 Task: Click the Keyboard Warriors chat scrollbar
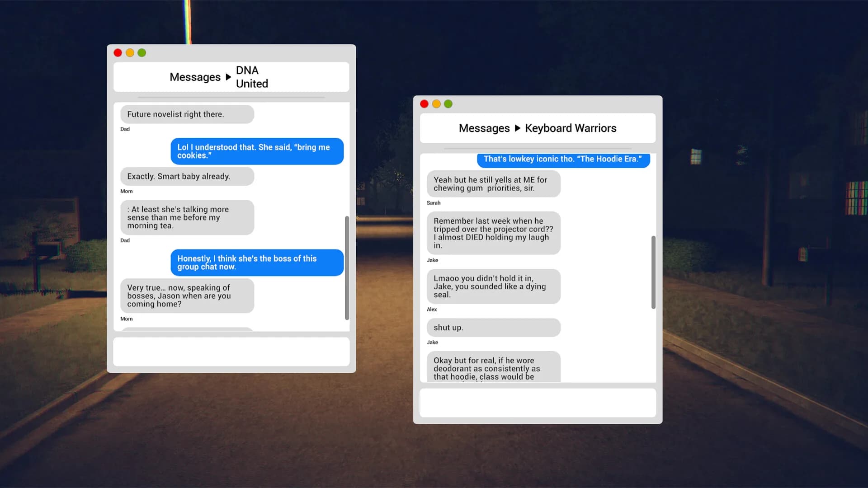pyautogui.click(x=653, y=272)
